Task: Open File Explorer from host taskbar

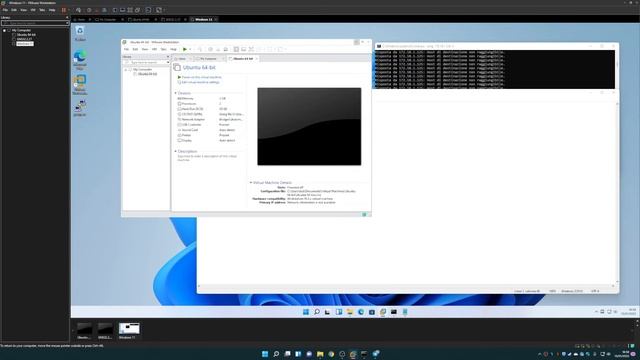Action: [320, 354]
